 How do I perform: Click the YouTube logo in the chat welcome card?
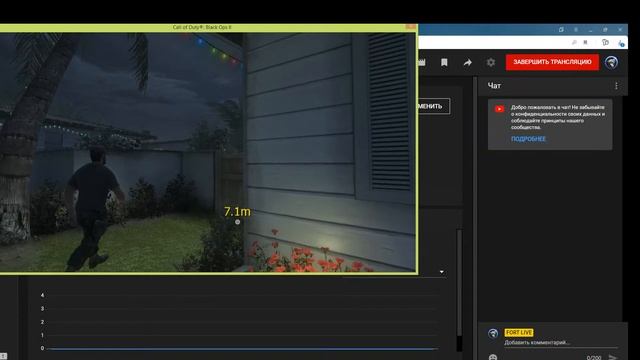coord(499,109)
